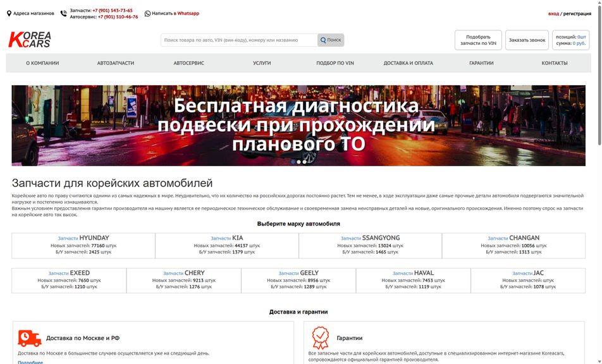Image resolution: width=602 pixels, height=364 pixels.
Task: Click the Korea Cars logo
Action: (x=30, y=40)
